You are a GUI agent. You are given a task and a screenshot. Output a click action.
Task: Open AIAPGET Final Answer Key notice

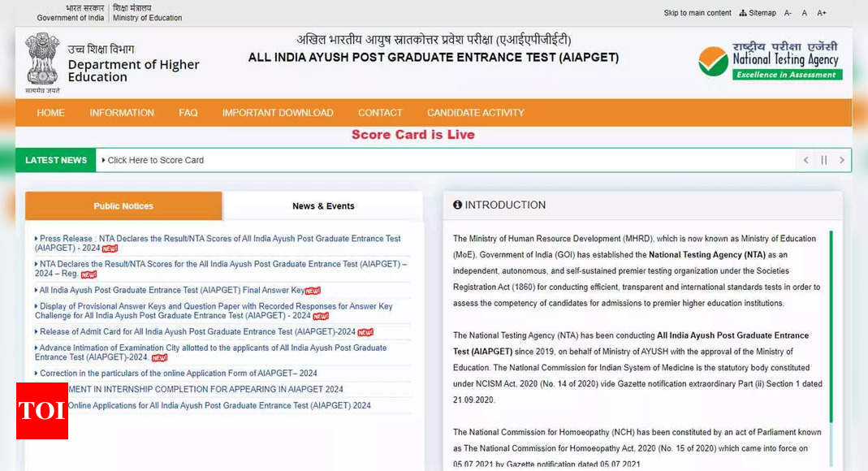click(171, 290)
